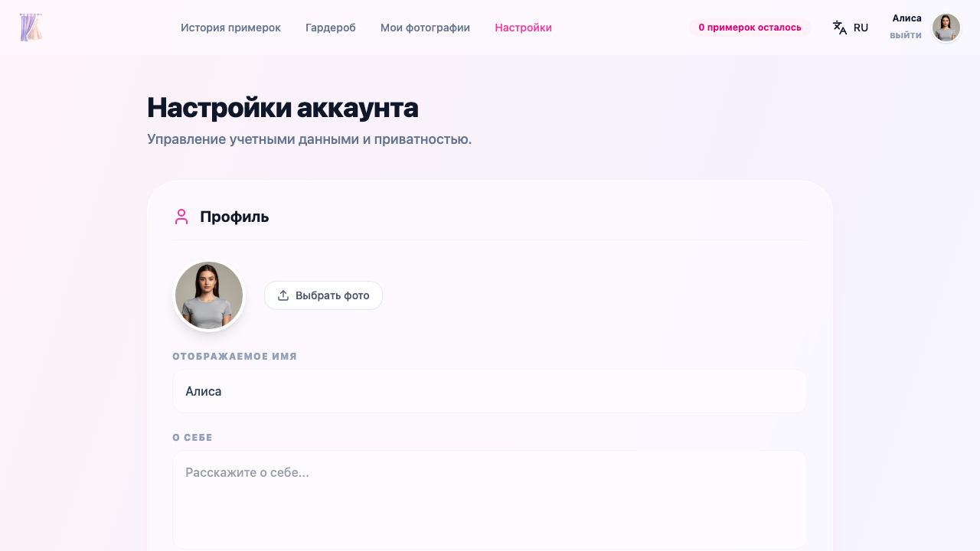This screenshot has height=551, width=980.
Task: Click the Профиль section header
Action: point(234,217)
